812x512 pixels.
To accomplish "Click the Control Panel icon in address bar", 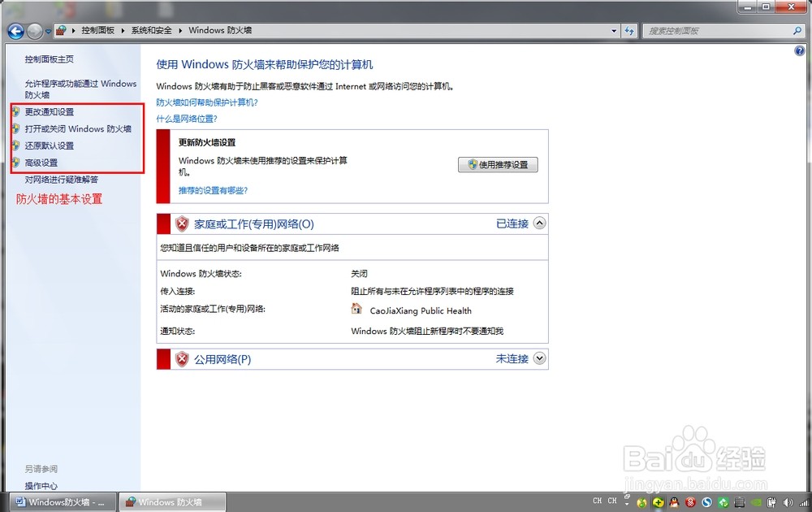I will pos(61,31).
